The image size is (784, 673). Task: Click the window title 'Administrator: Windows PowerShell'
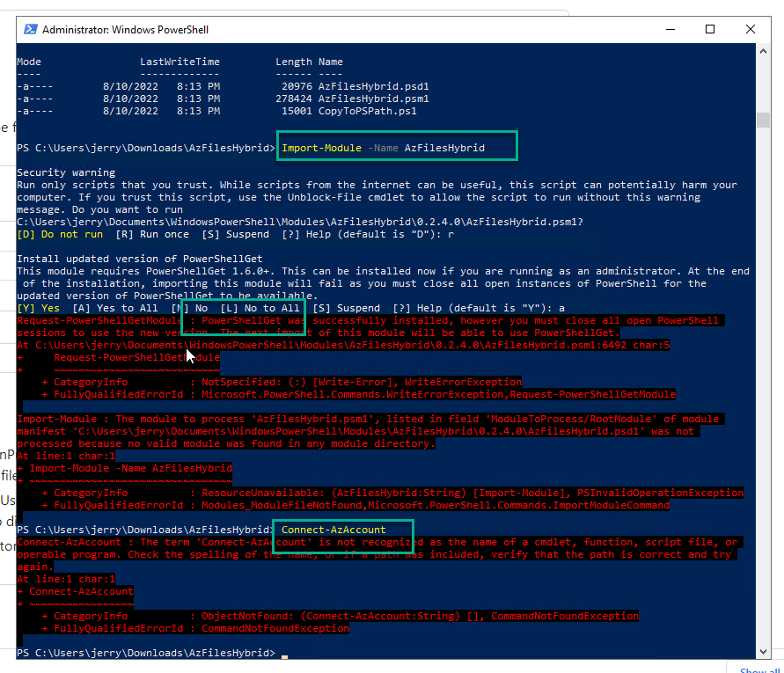[125, 30]
